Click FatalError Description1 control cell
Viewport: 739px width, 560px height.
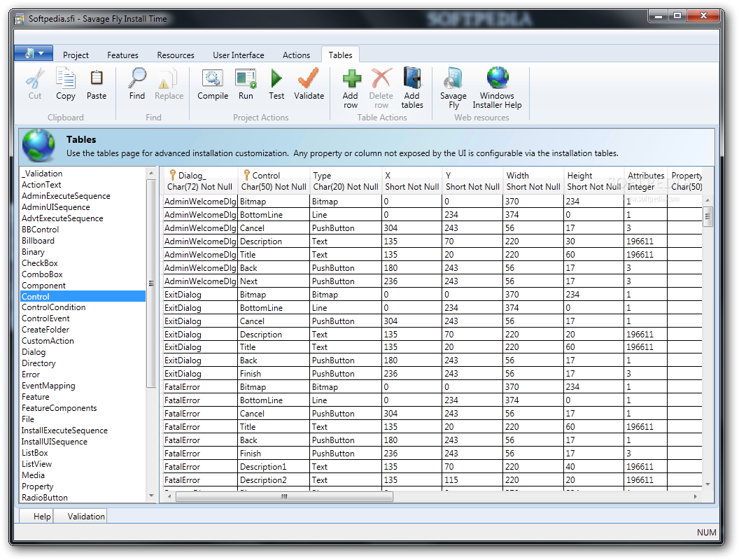pos(274,467)
